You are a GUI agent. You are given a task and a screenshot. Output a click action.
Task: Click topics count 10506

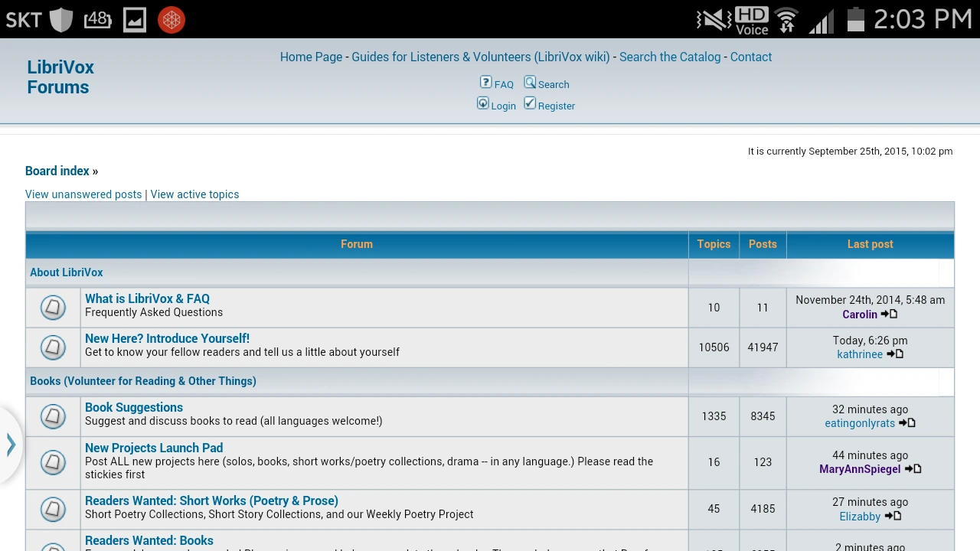click(714, 347)
